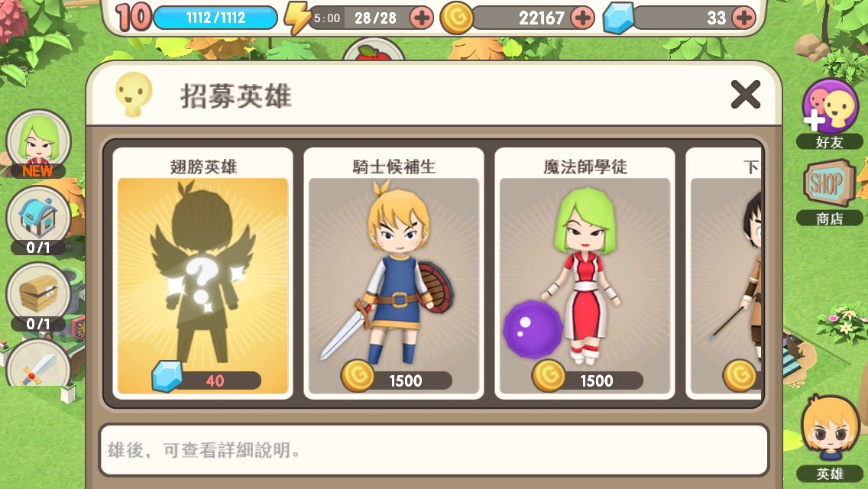Open the SHOP 商店 sign
This screenshot has width=868, height=489.
point(829,192)
